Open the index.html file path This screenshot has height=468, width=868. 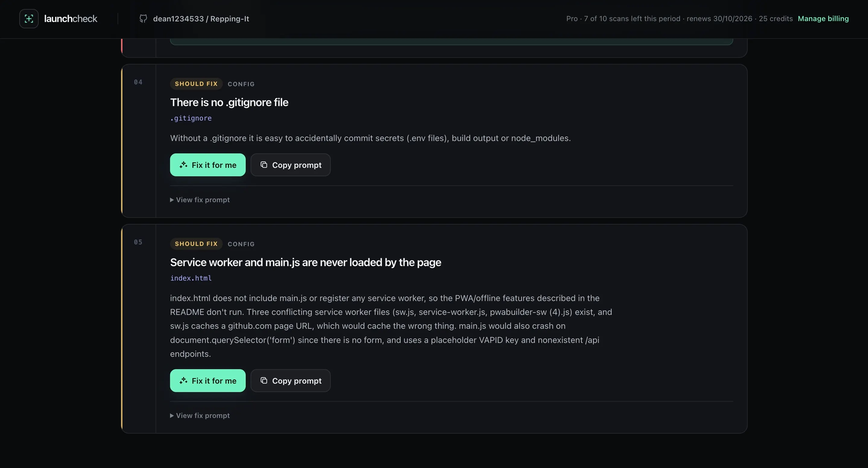pos(191,278)
